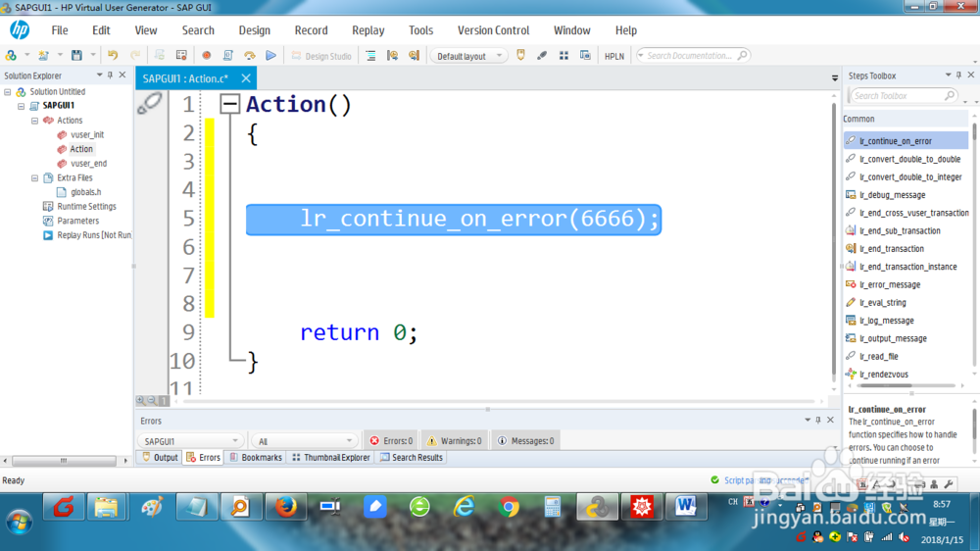
Task: Select vuser_init in Solution Explorer
Action: [87, 134]
